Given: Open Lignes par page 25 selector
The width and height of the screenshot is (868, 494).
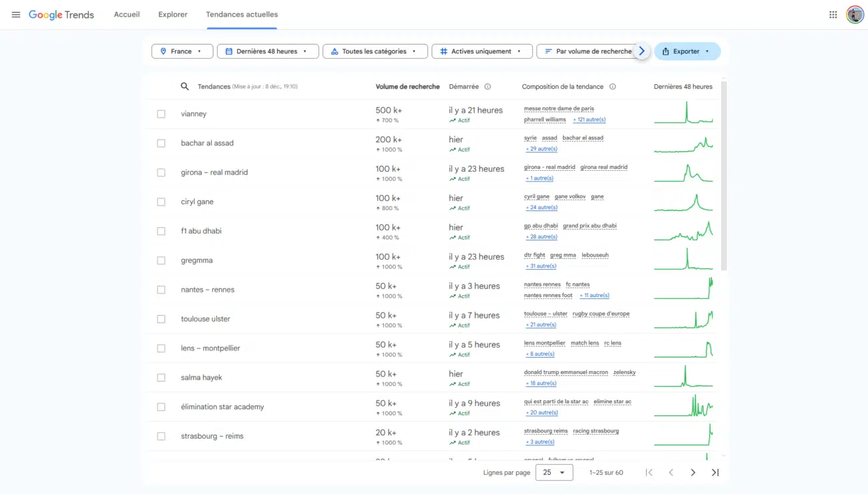Looking at the screenshot, I should [554, 473].
